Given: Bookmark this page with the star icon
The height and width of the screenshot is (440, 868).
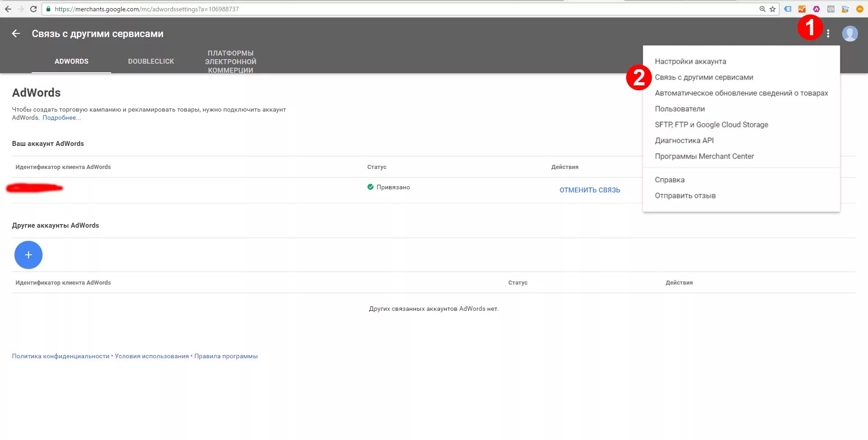Looking at the screenshot, I should tap(773, 9).
